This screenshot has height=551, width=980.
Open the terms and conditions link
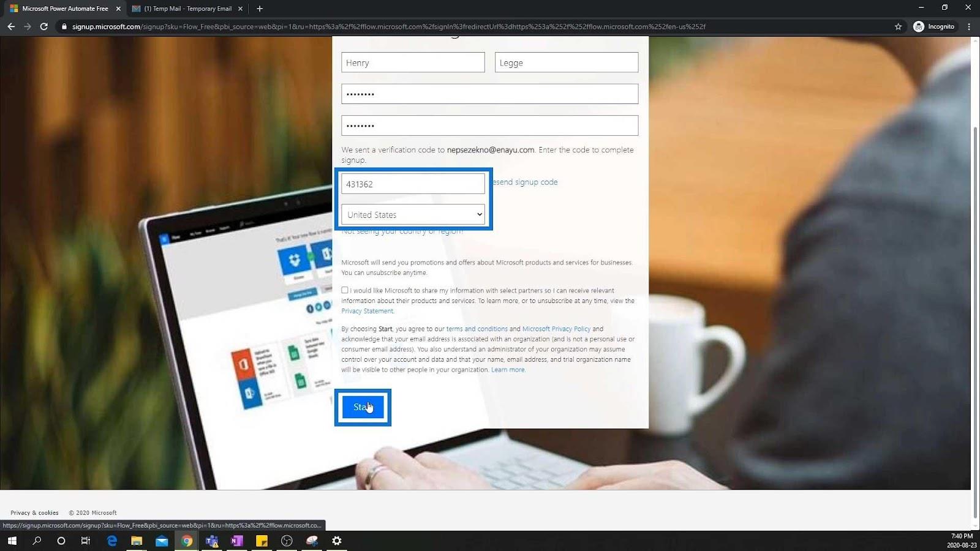coord(477,329)
